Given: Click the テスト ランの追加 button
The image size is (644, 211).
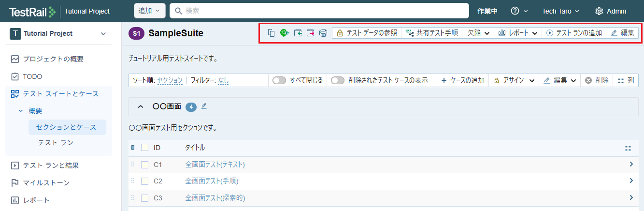Looking at the screenshot, I should click(574, 33).
